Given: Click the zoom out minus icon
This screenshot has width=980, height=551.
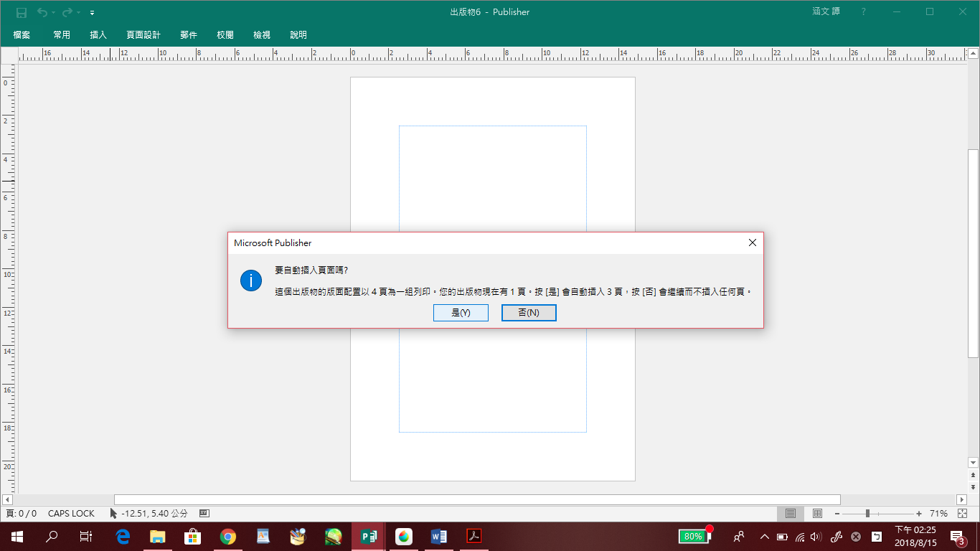Looking at the screenshot, I should pyautogui.click(x=837, y=514).
